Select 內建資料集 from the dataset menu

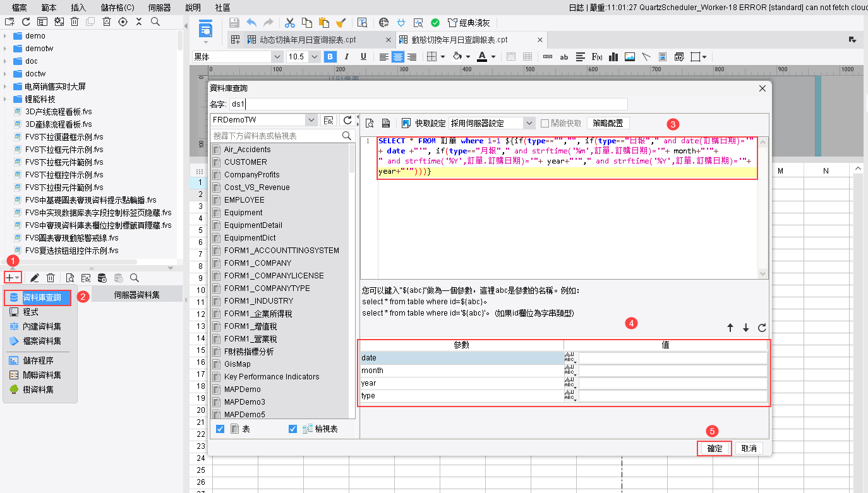coord(42,326)
